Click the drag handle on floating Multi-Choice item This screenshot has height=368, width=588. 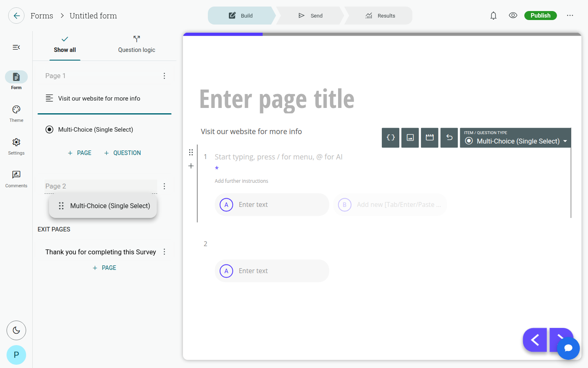(x=61, y=206)
